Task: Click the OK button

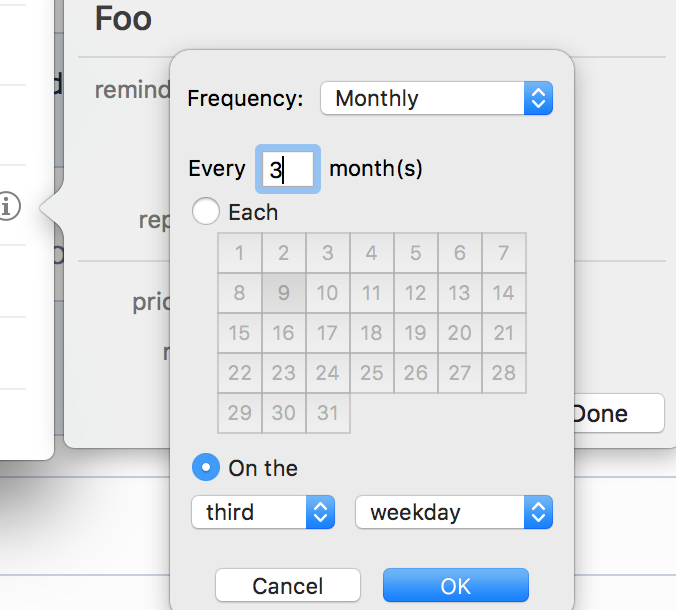Action: point(455,586)
